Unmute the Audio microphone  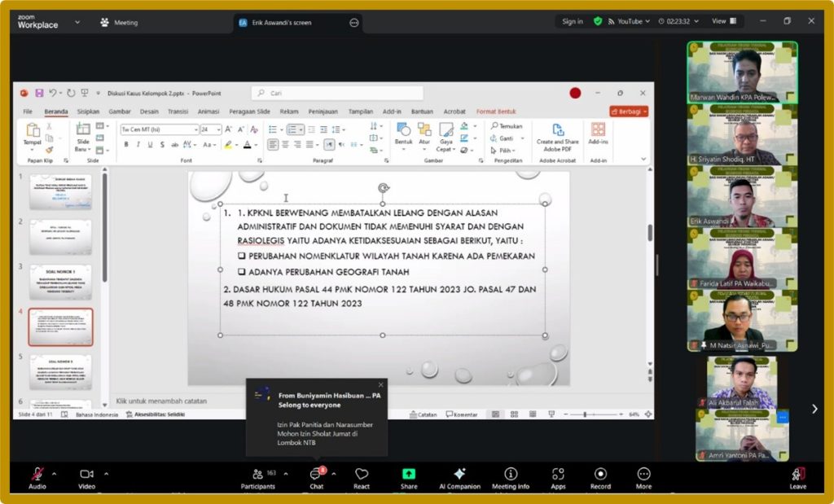[37, 475]
